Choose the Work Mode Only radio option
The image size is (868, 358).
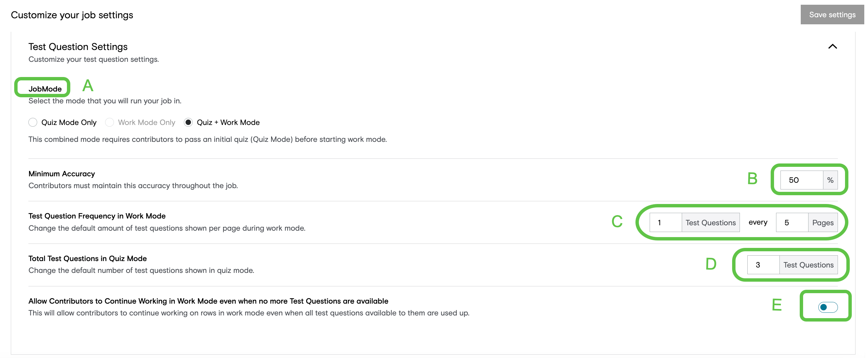tap(110, 122)
